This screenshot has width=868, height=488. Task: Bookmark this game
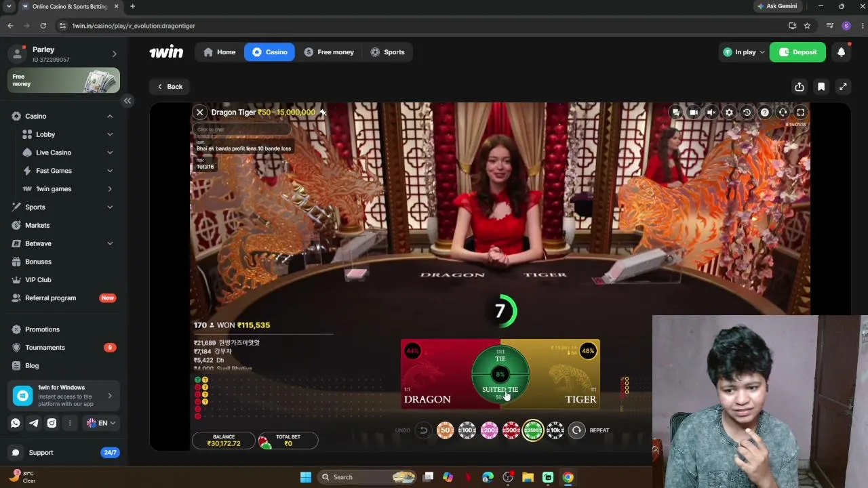click(821, 87)
